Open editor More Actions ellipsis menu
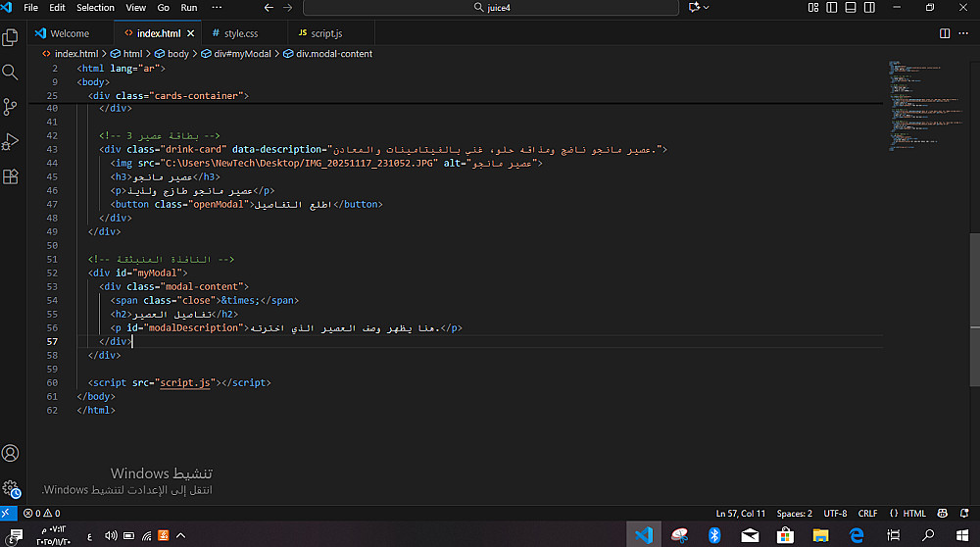This screenshot has width=980, height=547. click(964, 33)
